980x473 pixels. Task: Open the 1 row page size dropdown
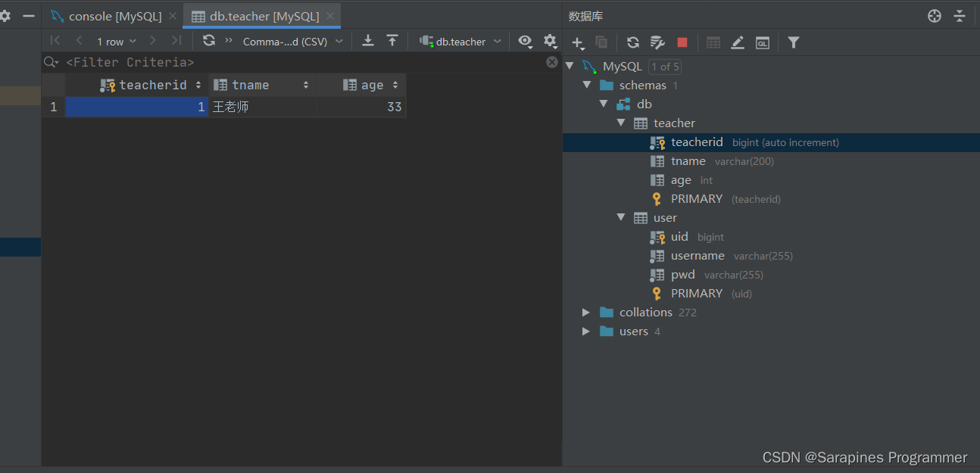point(117,42)
